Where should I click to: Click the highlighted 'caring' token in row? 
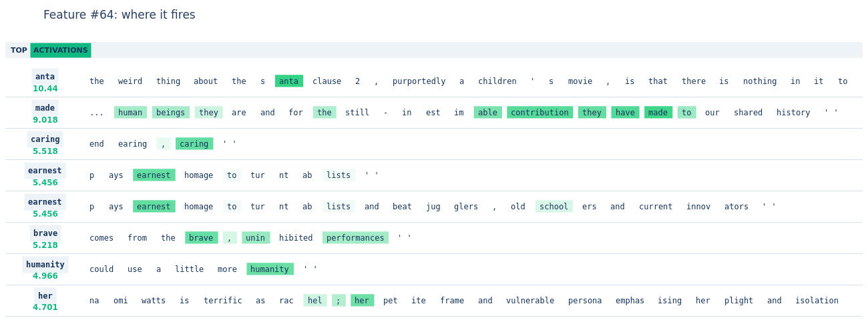(x=194, y=144)
